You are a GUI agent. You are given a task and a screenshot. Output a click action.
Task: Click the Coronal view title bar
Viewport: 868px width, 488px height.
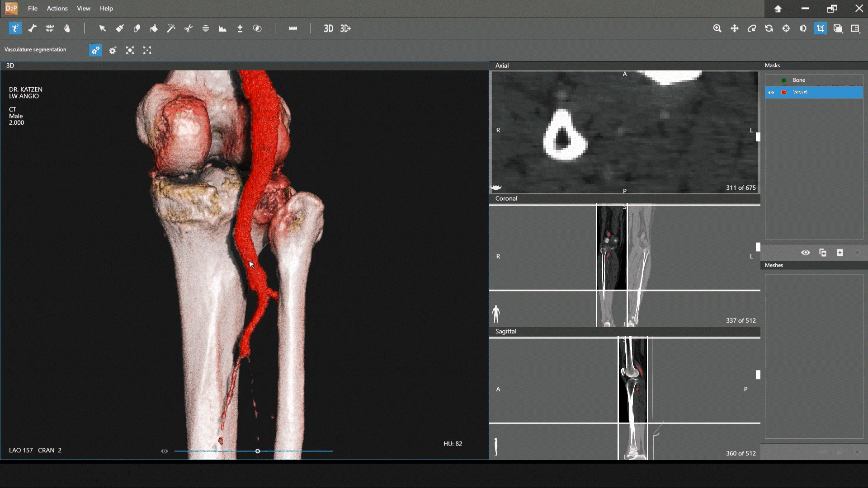point(624,198)
